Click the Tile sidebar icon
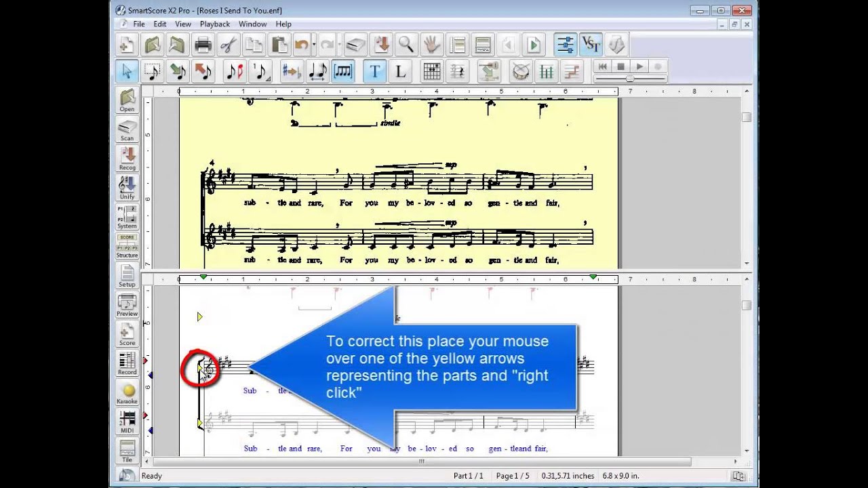Viewport: 868px width, 488px height. pyautogui.click(x=127, y=450)
